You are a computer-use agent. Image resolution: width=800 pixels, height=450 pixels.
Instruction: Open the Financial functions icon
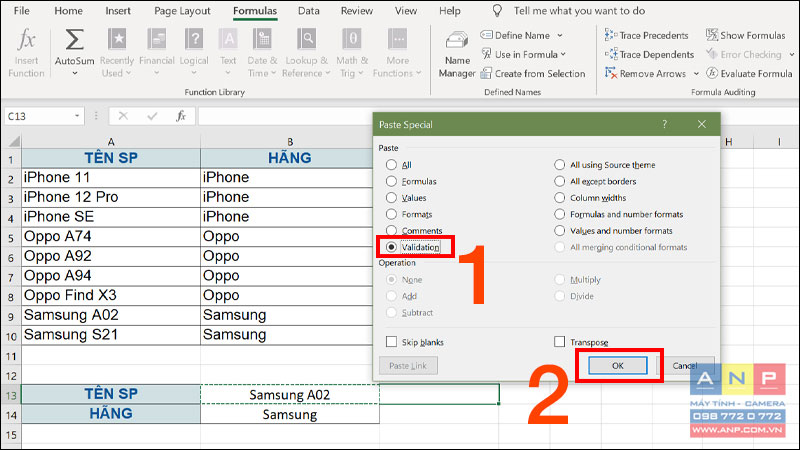156,39
